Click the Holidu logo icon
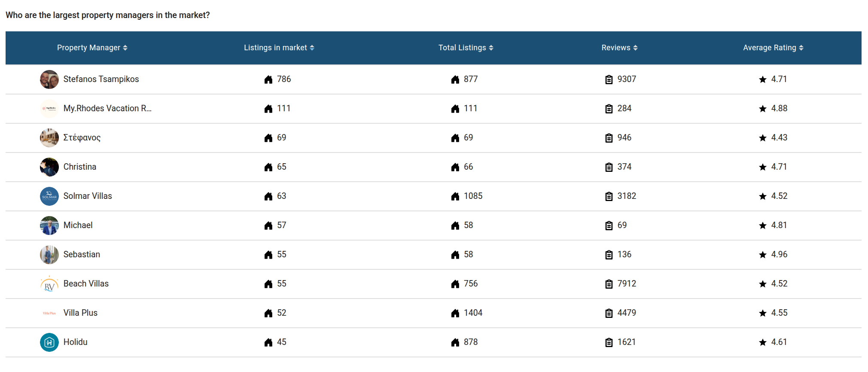This screenshot has height=372, width=868. tap(49, 342)
